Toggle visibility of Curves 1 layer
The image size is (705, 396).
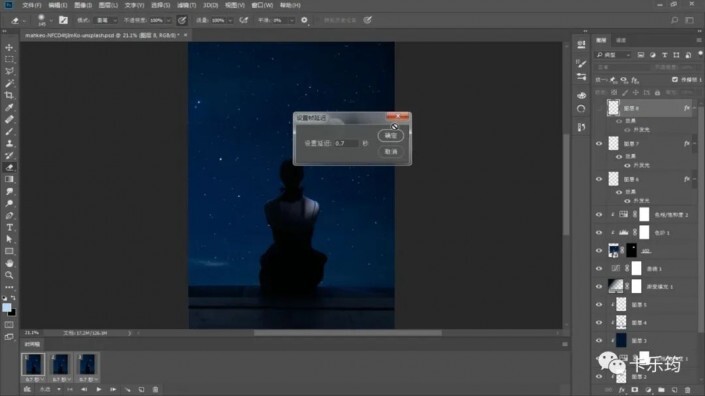coord(599,268)
